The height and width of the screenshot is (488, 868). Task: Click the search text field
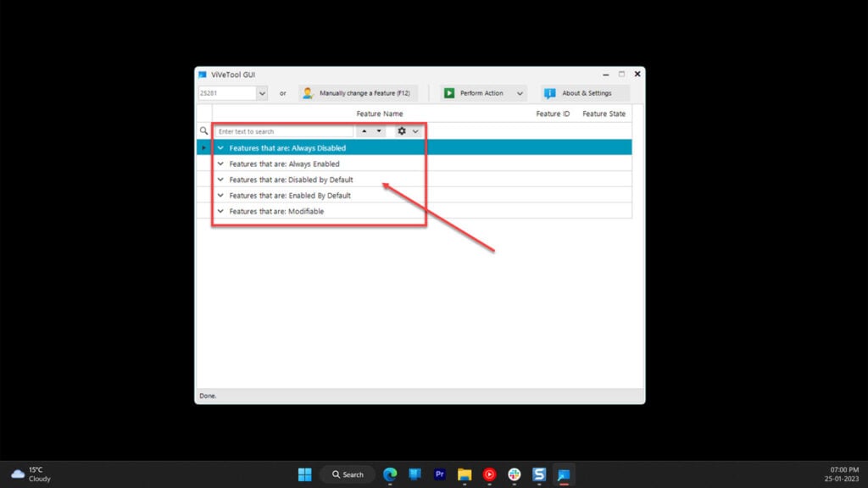[284, 131]
